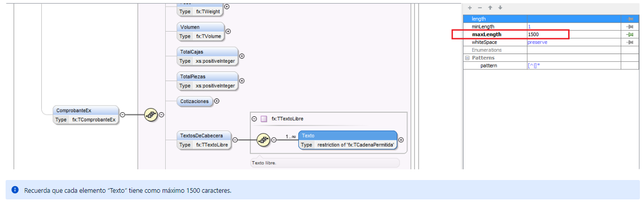Click the restriction of 'fx:TCadenaPermitida' text
Screen dimensions: 644x204
[x=356, y=145]
